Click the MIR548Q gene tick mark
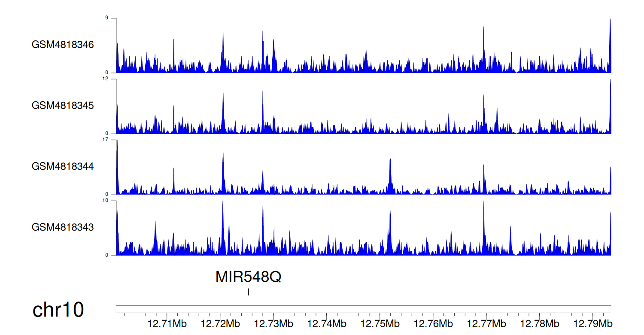The height and width of the screenshot is (335, 644). click(248, 292)
